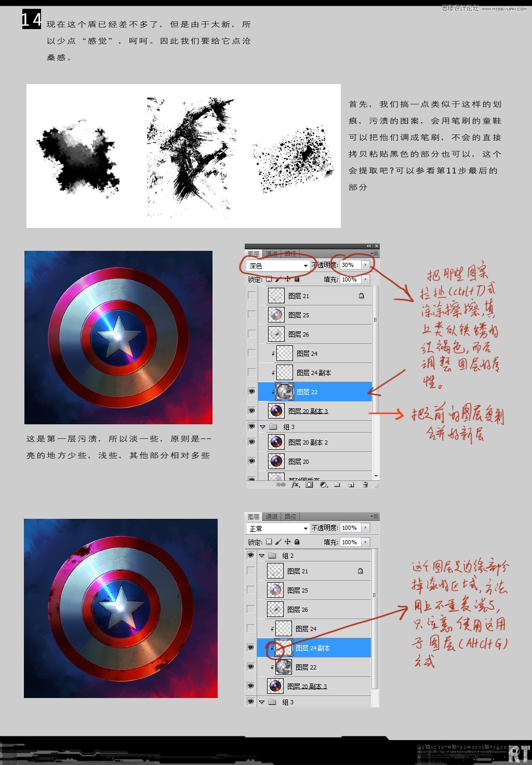
Task: Click lock image pixels brush icon in 正常 panel
Action: [278, 542]
